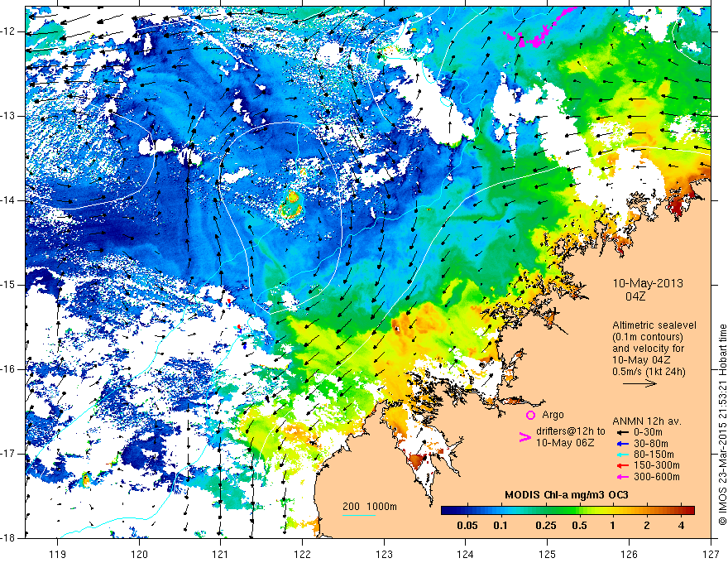Click the '121' longitude axis label

point(221,554)
